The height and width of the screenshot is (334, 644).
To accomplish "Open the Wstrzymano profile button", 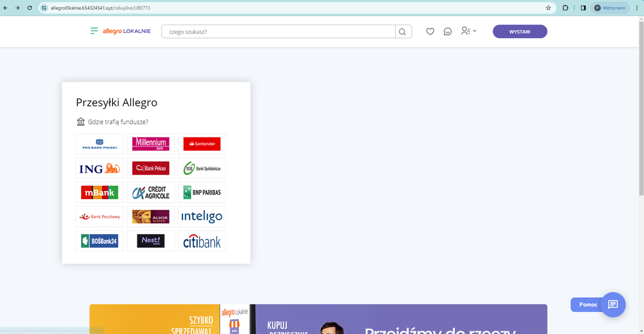I will (610, 8).
